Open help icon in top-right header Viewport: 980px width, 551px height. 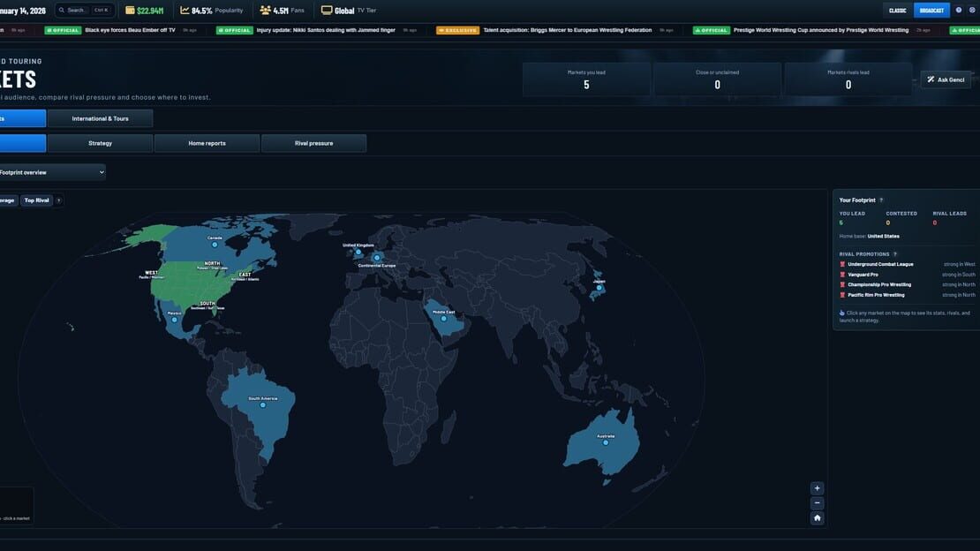959,10
